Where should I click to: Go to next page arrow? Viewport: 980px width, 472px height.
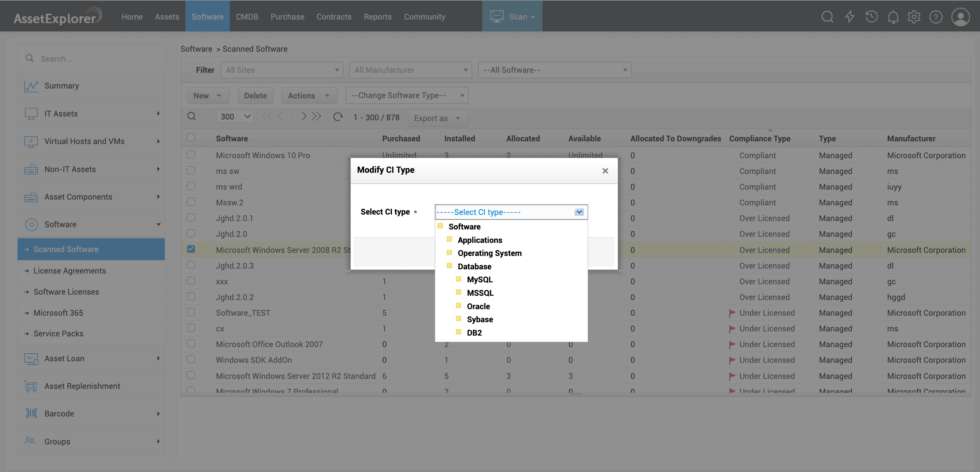(303, 116)
